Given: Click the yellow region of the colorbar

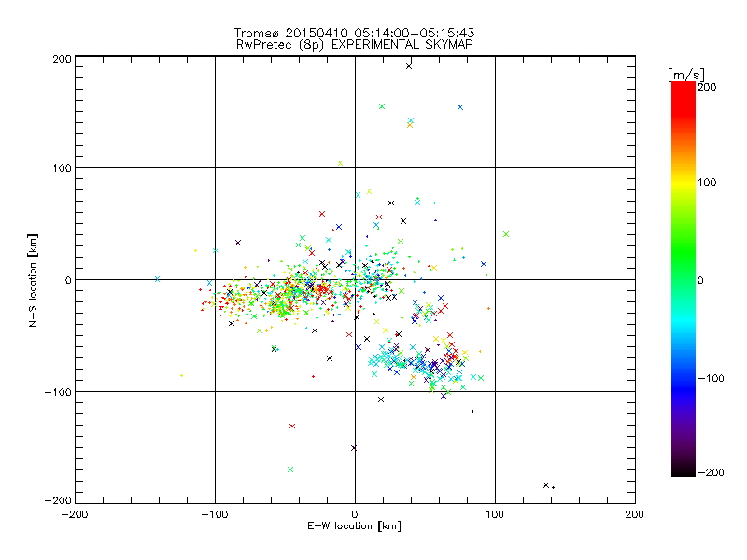Looking at the screenshot, I should coord(684,184).
